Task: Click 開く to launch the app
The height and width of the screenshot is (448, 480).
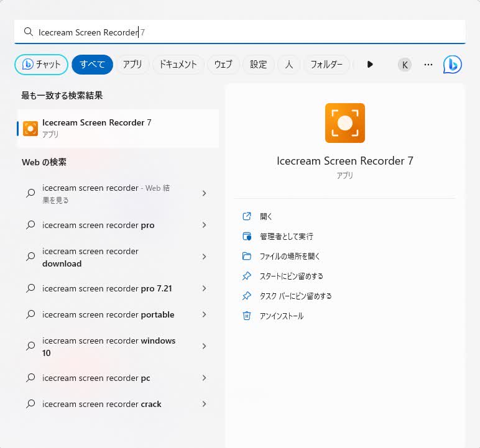Action: click(265, 216)
